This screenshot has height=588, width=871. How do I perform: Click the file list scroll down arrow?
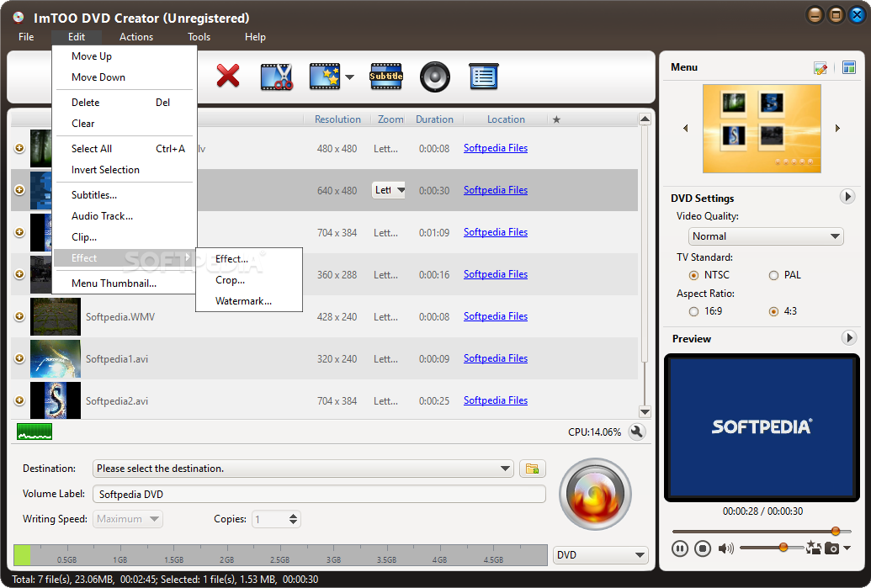coord(645,412)
